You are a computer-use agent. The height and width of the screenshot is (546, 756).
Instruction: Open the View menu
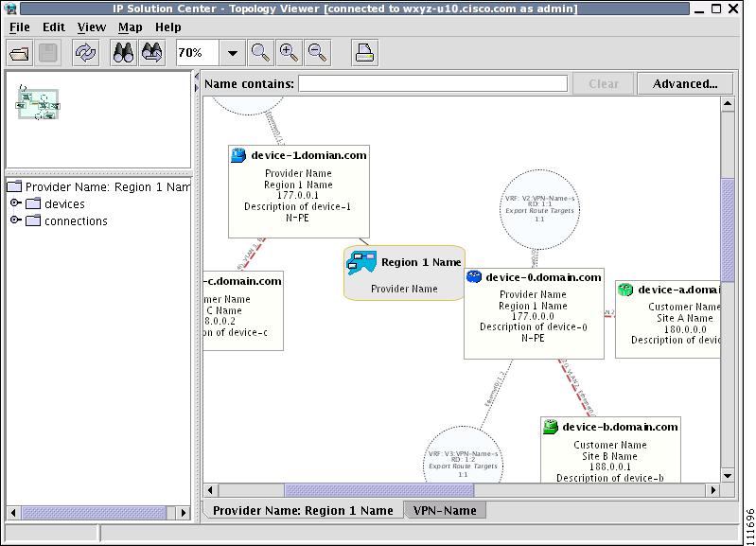[x=92, y=27]
